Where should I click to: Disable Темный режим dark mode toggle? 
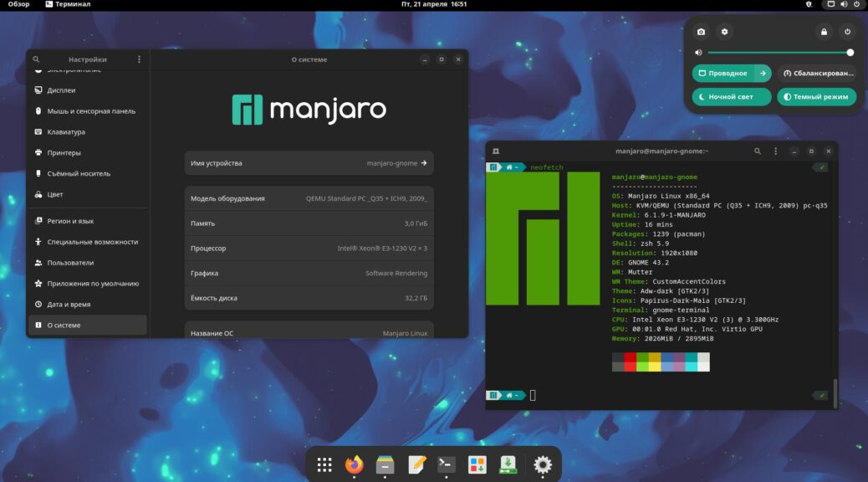click(816, 97)
